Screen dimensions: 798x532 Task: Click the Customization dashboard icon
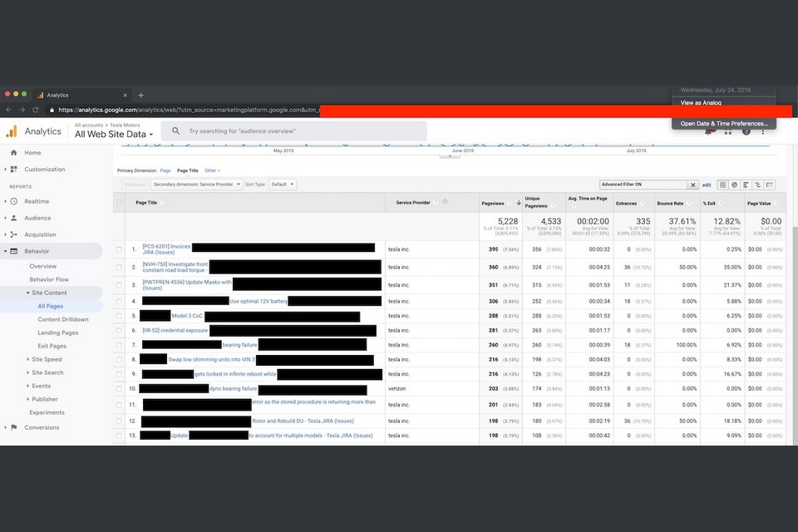pos(14,169)
